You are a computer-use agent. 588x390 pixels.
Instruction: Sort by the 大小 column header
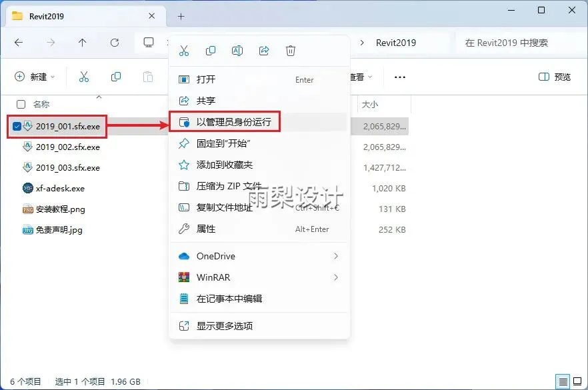[x=370, y=104]
